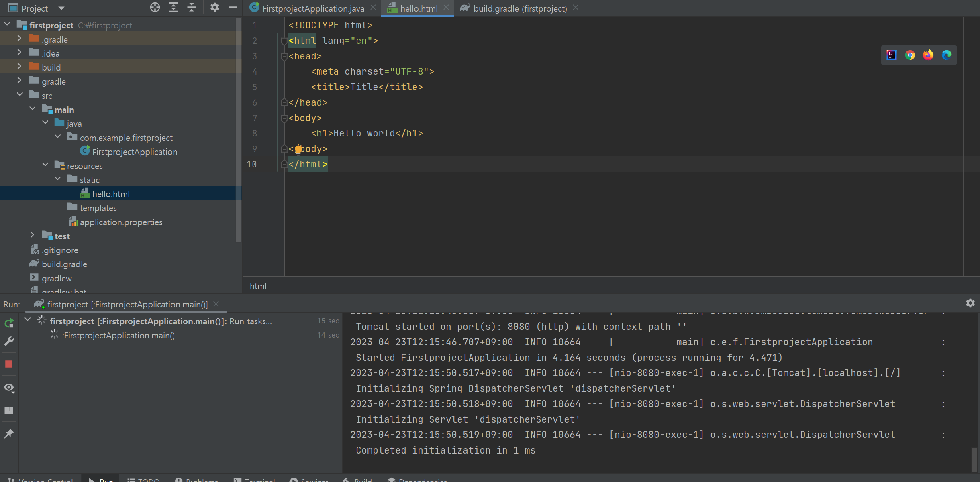Click the Expand All icon in Project panel
Viewport: 980px width, 482px height.
[174, 7]
